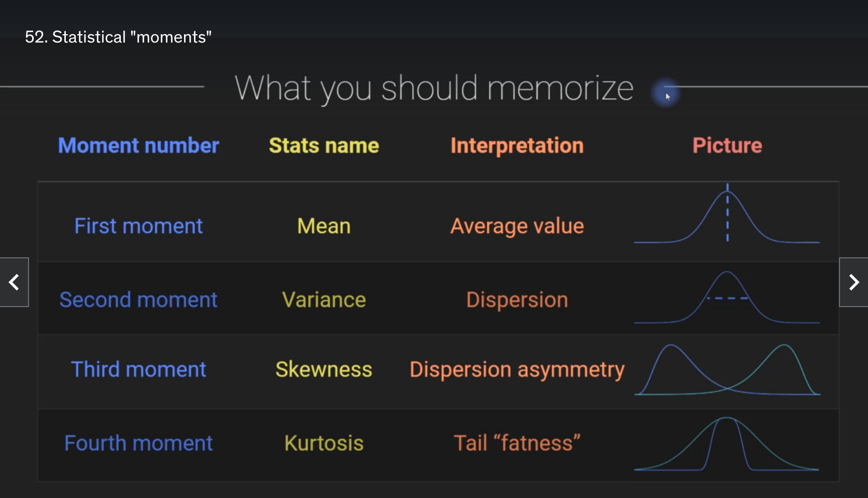Advance to the next lecture arrow
The width and height of the screenshot is (868, 498).
point(853,282)
